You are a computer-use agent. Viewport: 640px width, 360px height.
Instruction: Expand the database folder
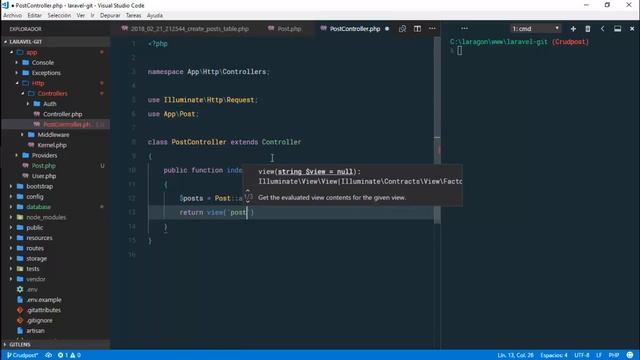pyautogui.click(x=38, y=207)
